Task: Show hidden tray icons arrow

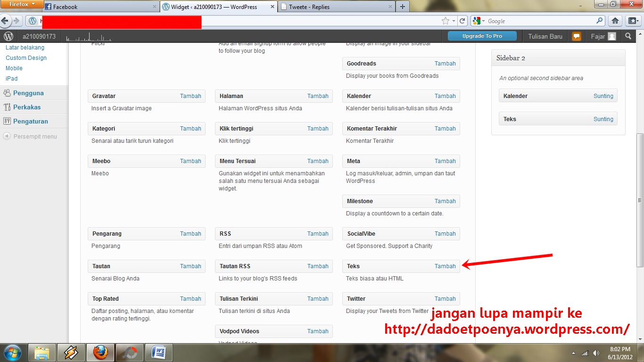Action: click(x=573, y=353)
